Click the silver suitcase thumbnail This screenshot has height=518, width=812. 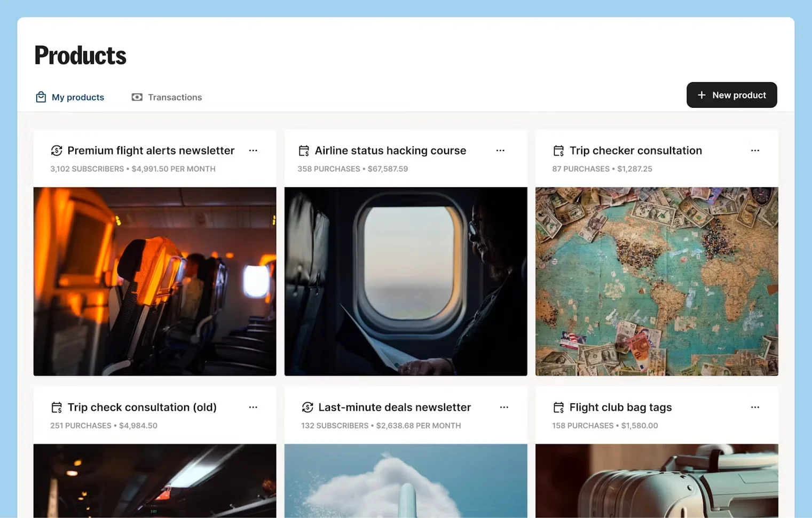click(x=657, y=481)
